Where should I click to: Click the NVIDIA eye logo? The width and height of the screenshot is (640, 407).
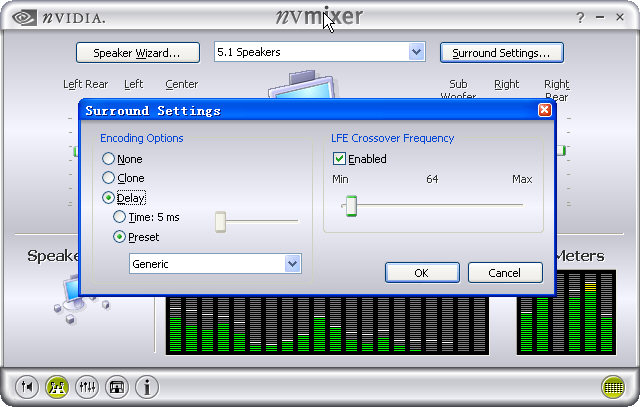(24, 18)
